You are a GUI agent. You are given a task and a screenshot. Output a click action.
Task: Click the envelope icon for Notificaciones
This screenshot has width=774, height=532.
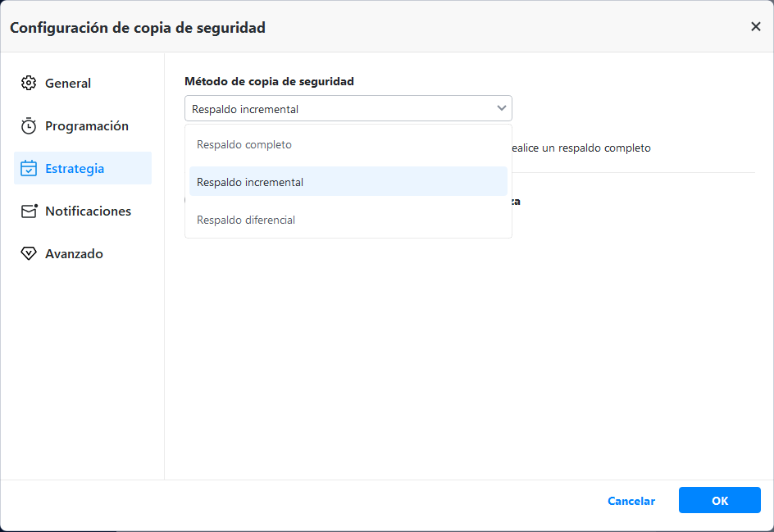coord(29,211)
